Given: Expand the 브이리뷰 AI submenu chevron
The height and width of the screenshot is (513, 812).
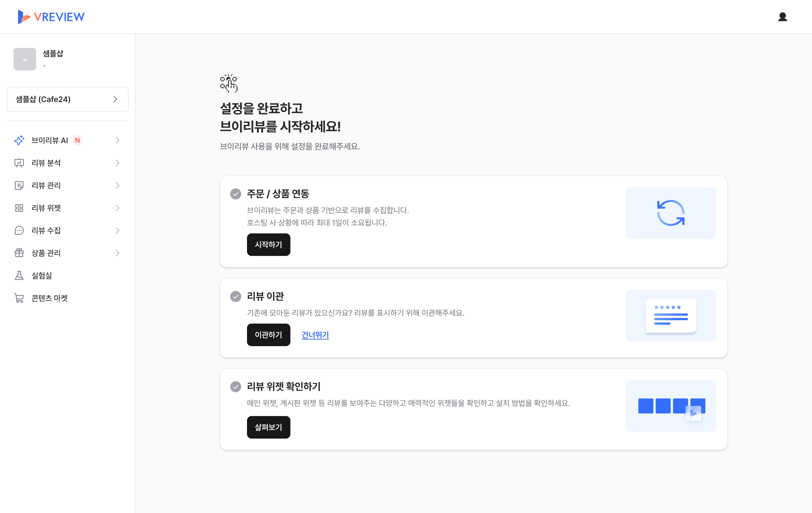Looking at the screenshot, I should coord(117,140).
